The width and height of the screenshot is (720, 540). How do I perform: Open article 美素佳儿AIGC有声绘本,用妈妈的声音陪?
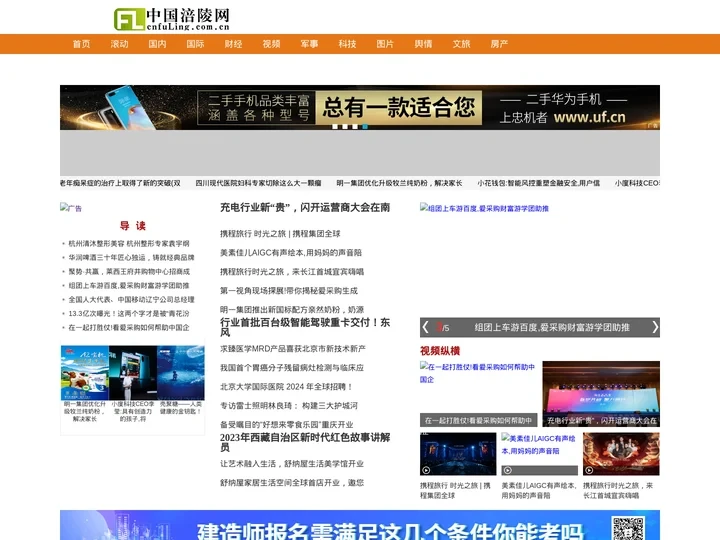pos(291,253)
